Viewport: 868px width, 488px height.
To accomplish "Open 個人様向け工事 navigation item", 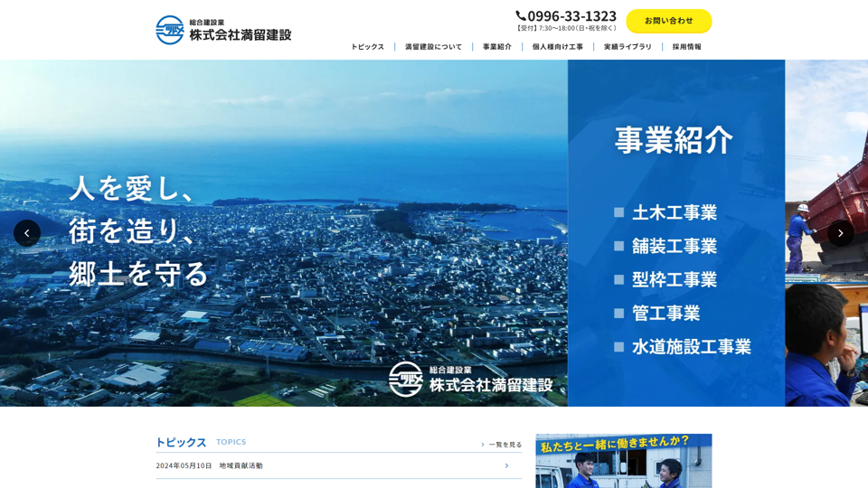I will point(557,47).
